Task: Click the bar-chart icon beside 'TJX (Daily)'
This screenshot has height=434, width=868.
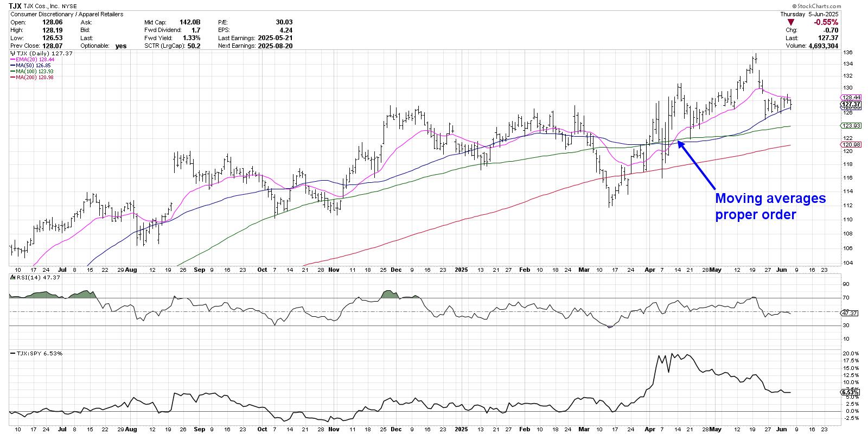Action: (12, 54)
